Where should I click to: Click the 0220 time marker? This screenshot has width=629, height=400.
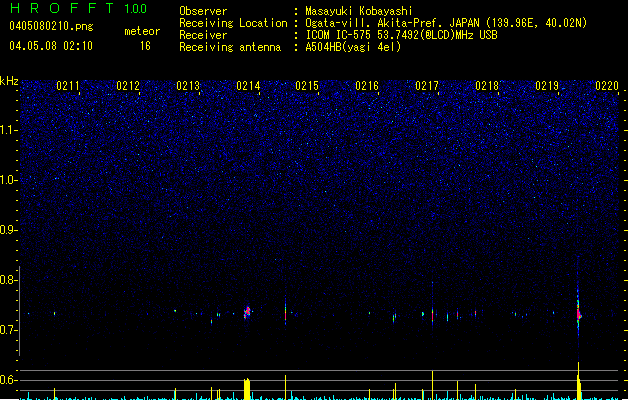coord(607,86)
